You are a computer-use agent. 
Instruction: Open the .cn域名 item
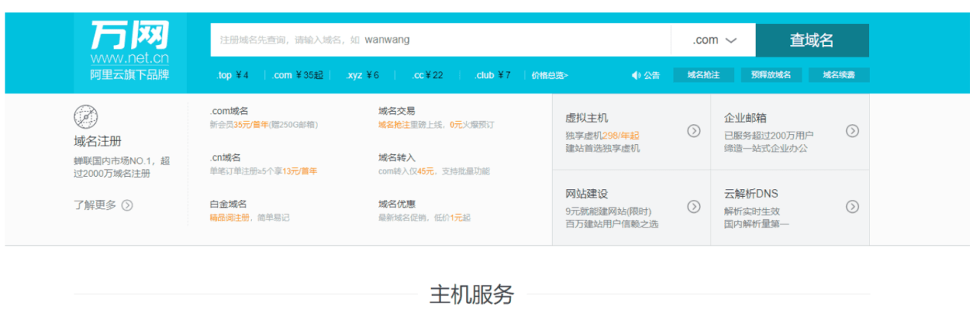point(225,157)
